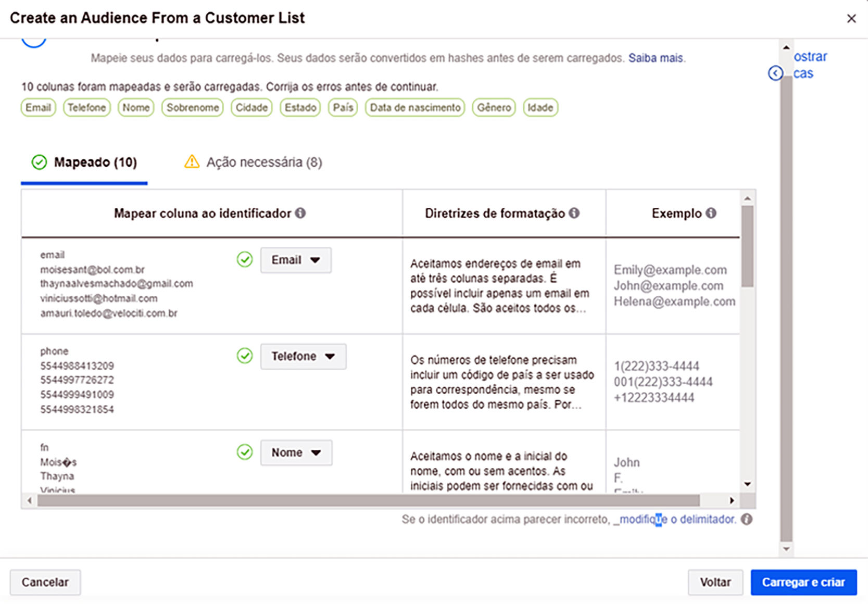
Task: Click the horizontal scrollbar right arrow
Action: pyautogui.click(x=732, y=500)
